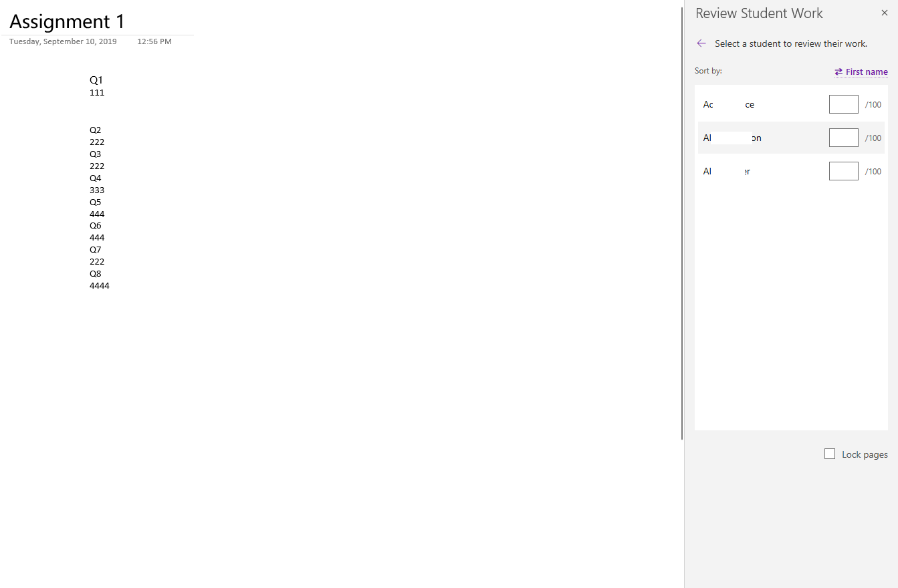Switch sort order via First name link
The height and width of the screenshot is (588, 898).
click(x=861, y=72)
